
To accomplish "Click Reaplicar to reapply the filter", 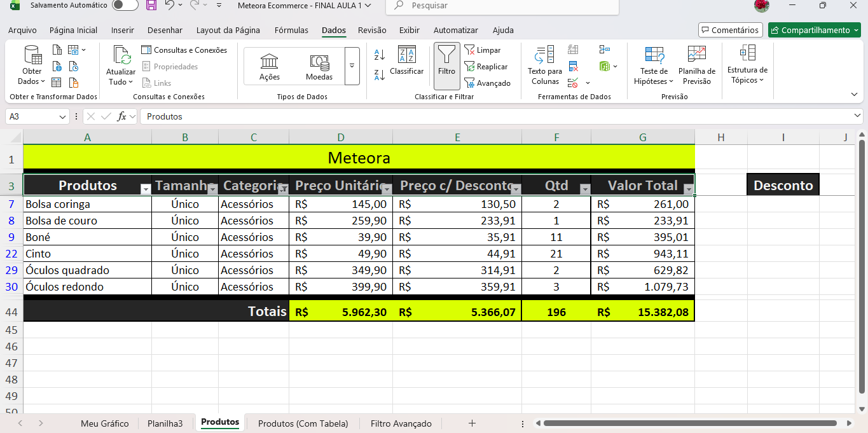I will (x=486, y=67).
